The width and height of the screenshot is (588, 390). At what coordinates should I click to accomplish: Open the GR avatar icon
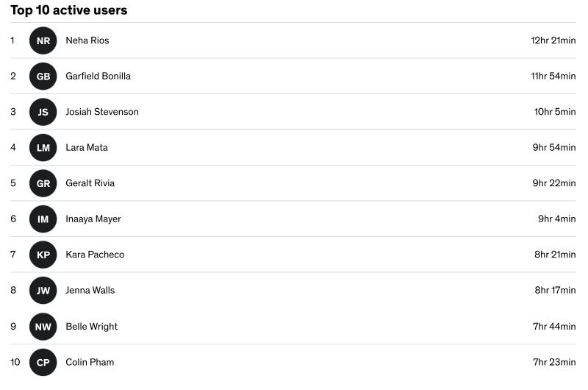tap(43, 183)
